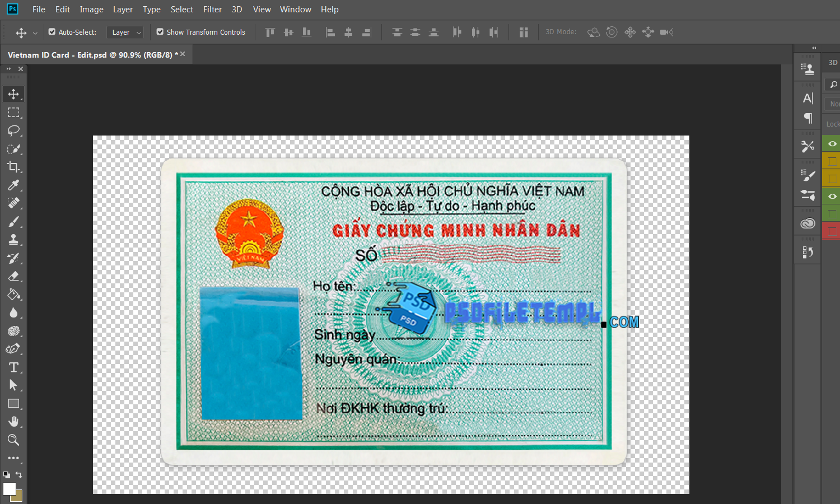
Task: Hide layer with eye below yellow layers
Action: (832, 197)
